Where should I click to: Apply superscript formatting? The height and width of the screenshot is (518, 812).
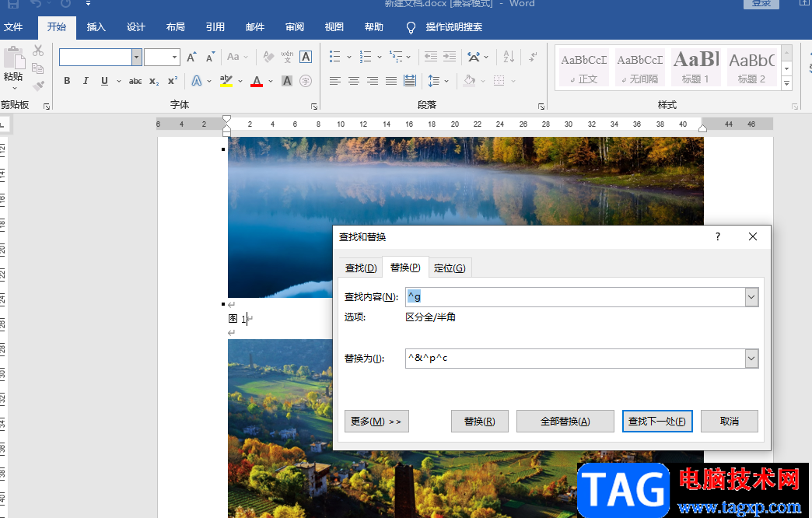coord(173,81)
